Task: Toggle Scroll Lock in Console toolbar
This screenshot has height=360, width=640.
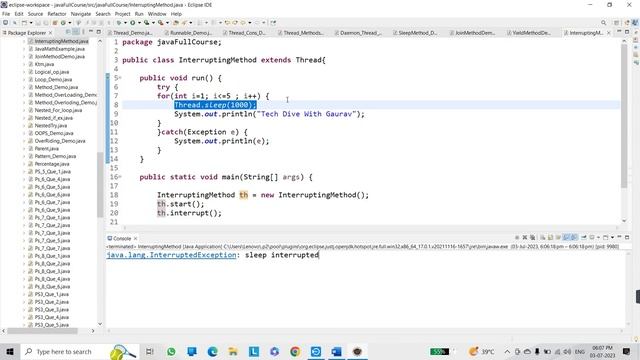Action: [550, 238]
